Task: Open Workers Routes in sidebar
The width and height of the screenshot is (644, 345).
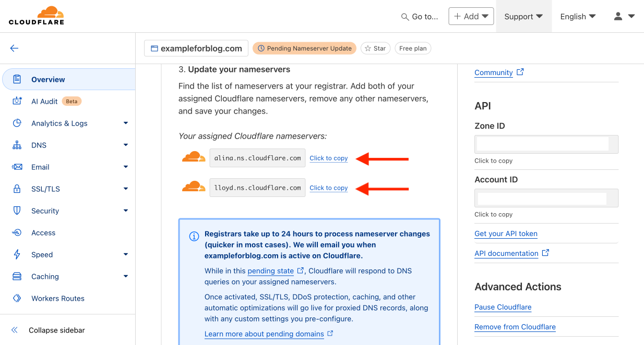Action: pos(57,299)
